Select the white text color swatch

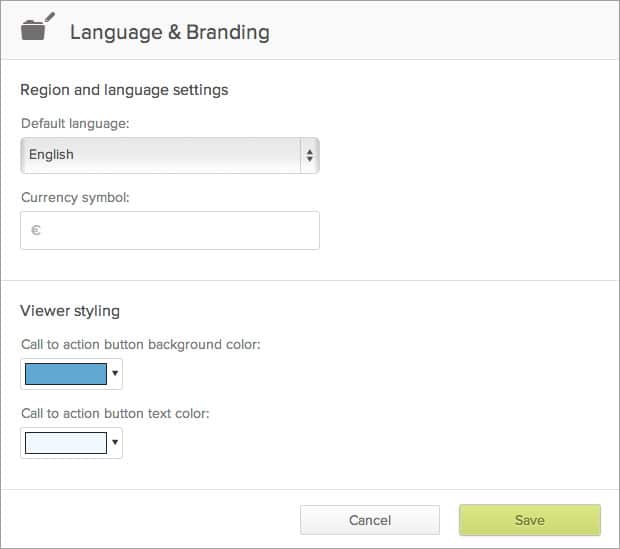[65, 443]
